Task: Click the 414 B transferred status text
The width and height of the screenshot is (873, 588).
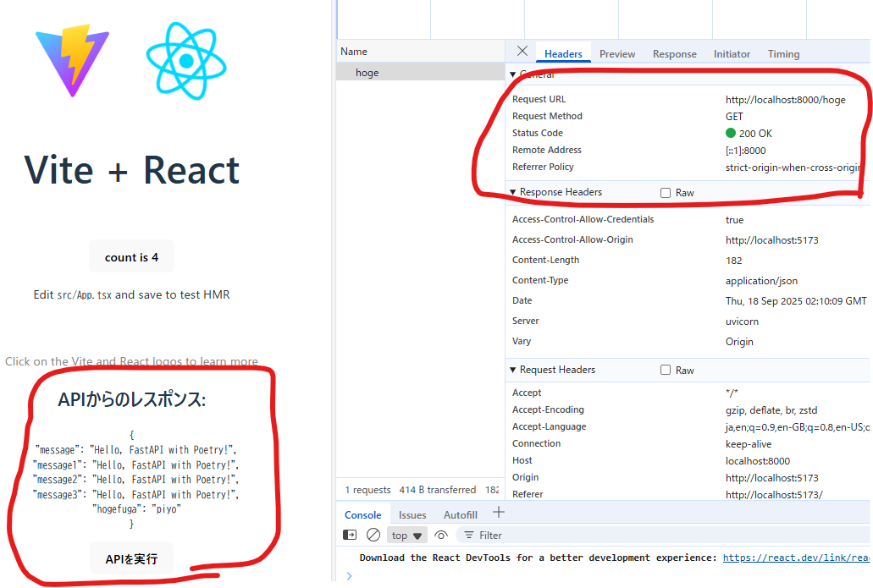Action: click(x=437, y=490)
